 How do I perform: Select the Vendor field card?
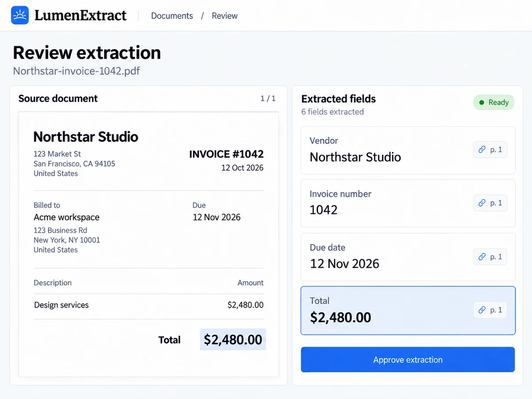(x=408, y=150)
